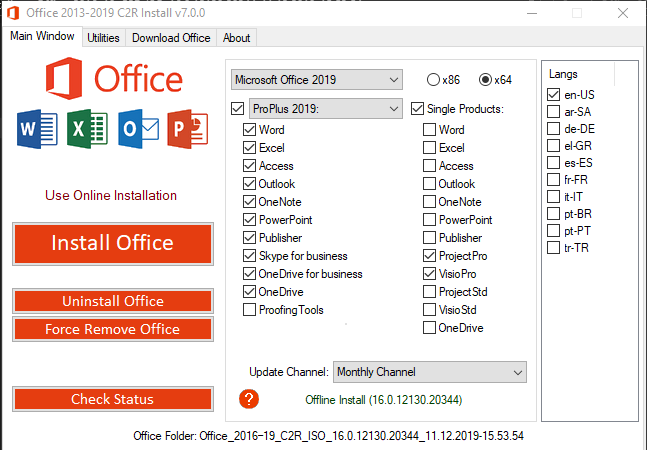Uncheck Access under ProPlus 2019
Screen dimensions: 647x450
[x=250, y=166]
